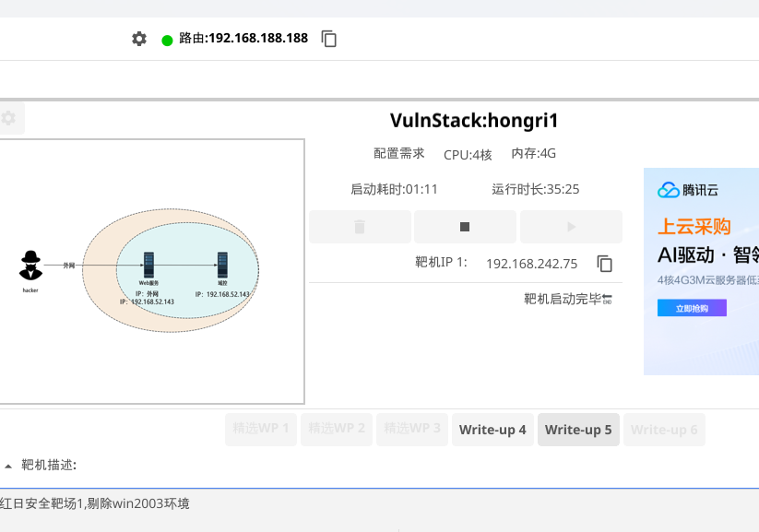759x532 pixels.
Task: Click the 腾讯云 logo in the advertisement
Action: click(x=688, y=191)
